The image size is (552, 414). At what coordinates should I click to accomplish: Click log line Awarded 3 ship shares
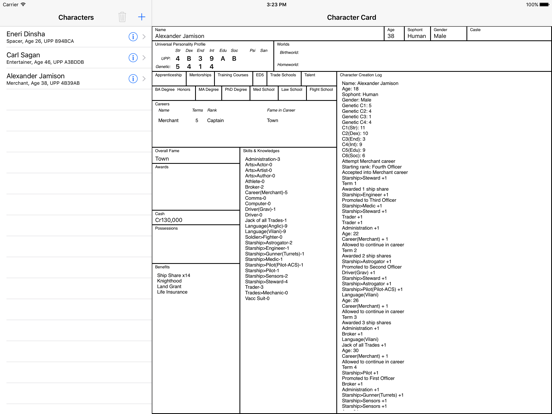point(366,322)
